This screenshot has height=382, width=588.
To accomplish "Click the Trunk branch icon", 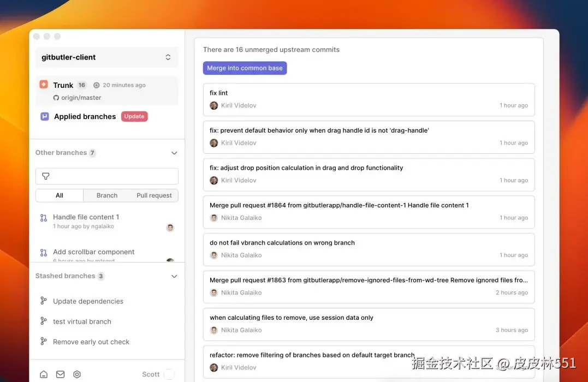I will (x=44, y=85).
